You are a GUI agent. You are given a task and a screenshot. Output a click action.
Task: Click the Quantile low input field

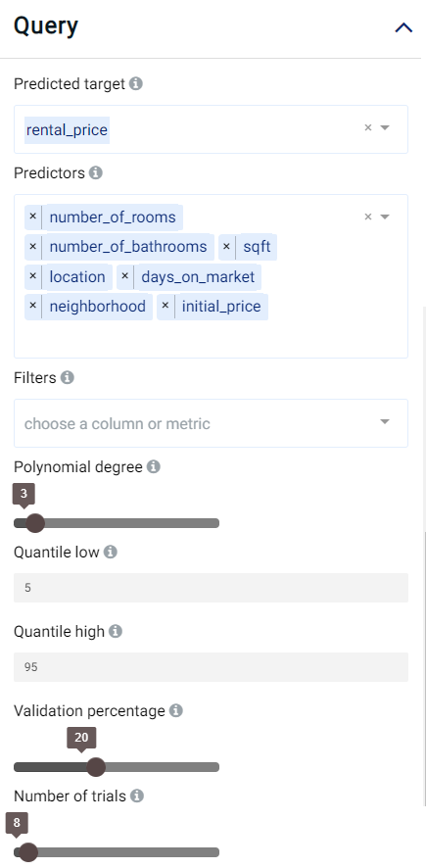click(211, 588)
